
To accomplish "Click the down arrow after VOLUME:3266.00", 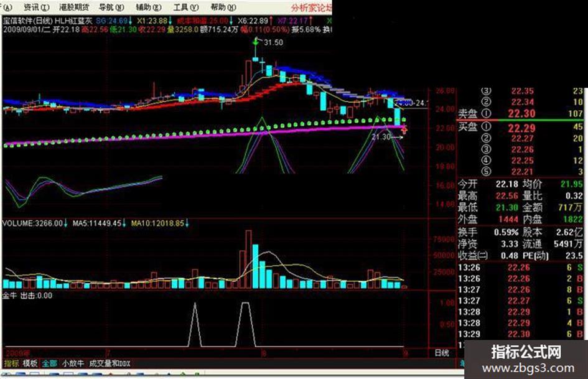I will [x=65, y=223].
